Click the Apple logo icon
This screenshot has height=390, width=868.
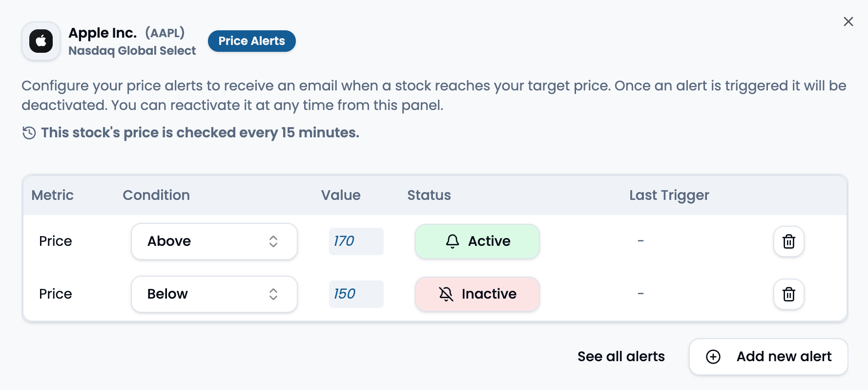click(41, 41)
